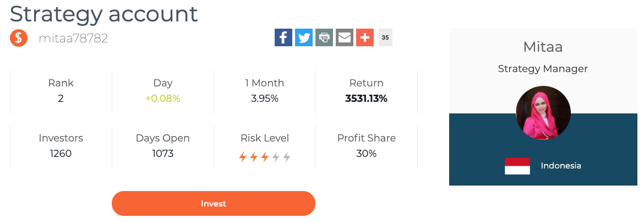This screenshot has height=223, width=644.
Task: Click the Days Open 1073 statistic
Action: point(162,146)
